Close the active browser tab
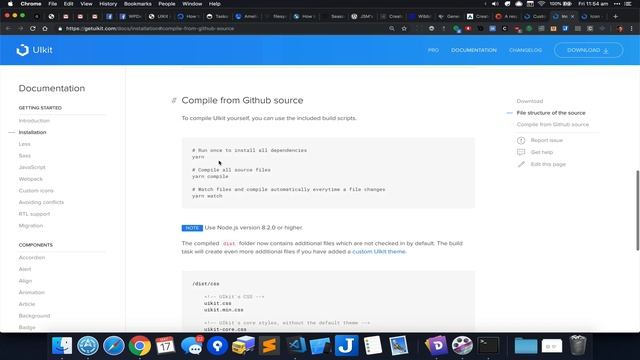This screenshot has width=640, height=360. (x=572, y=16)
